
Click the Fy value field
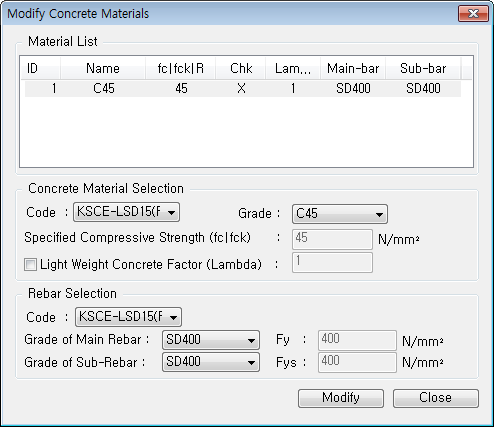[x=357, y=340]
